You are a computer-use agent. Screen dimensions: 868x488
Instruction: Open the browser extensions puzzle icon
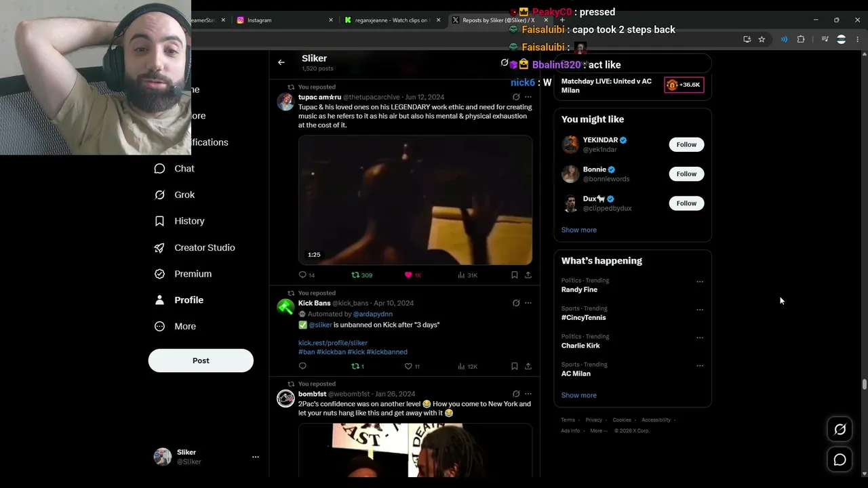point(801,39)
